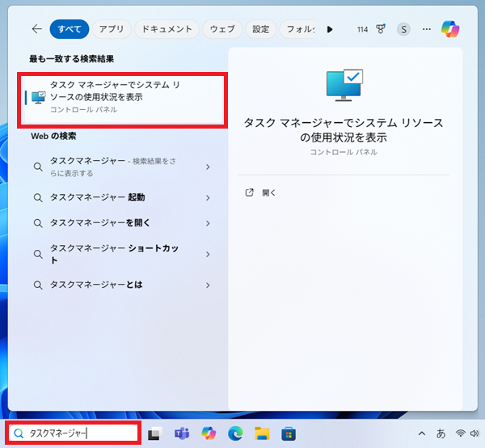Image resolution: width=485 pixels, height=448 pixels.
Task: Expand the タスクマネージャーを開く suggestion chevron
Action: 209,222
